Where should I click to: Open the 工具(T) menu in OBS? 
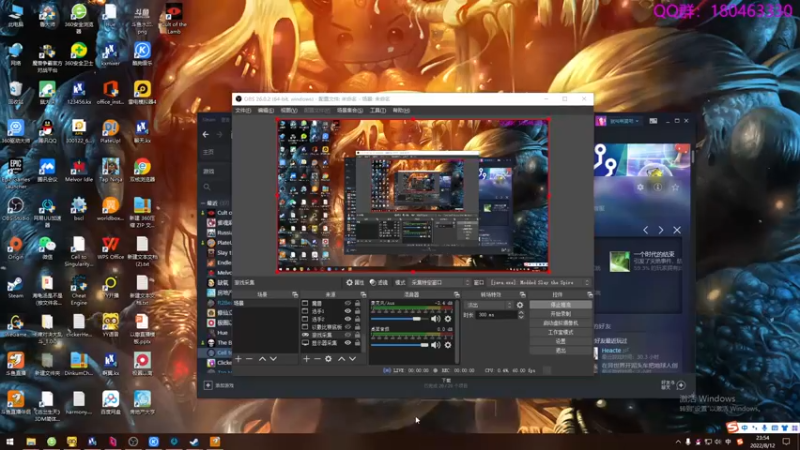click(378, 110)
